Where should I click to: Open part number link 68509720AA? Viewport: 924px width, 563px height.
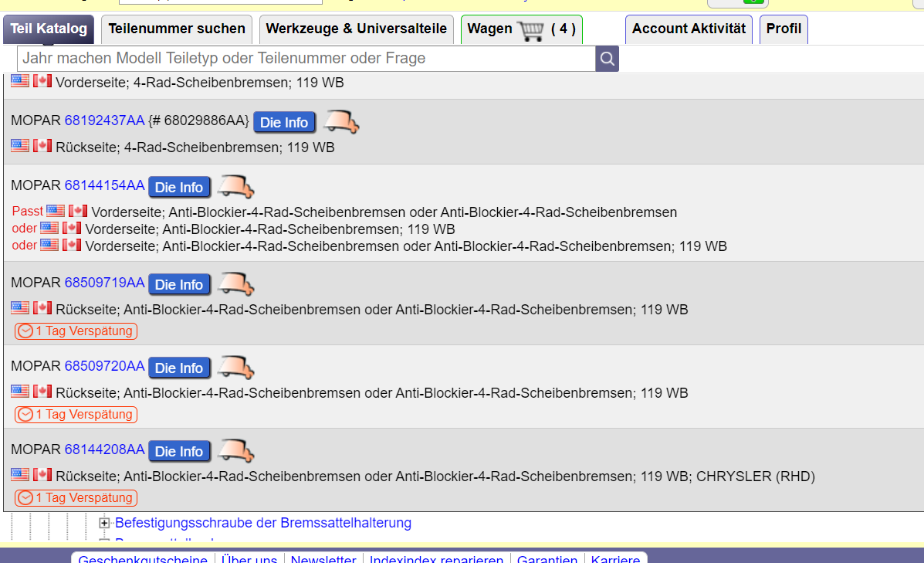104,366
